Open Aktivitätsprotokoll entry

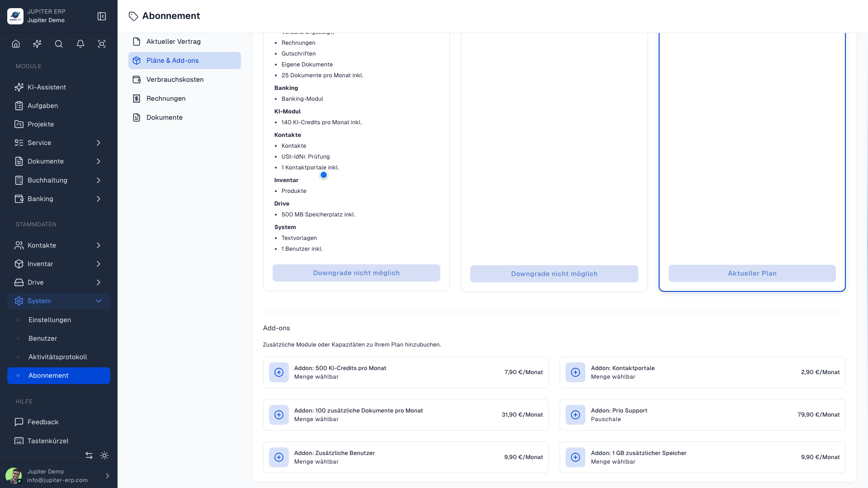(x=59, y=357)
